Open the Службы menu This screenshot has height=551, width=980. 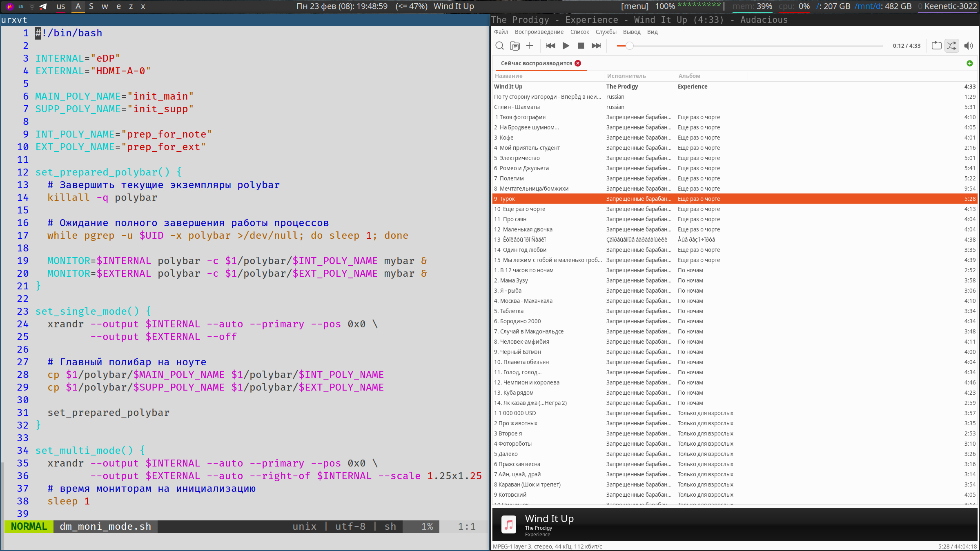606,32
